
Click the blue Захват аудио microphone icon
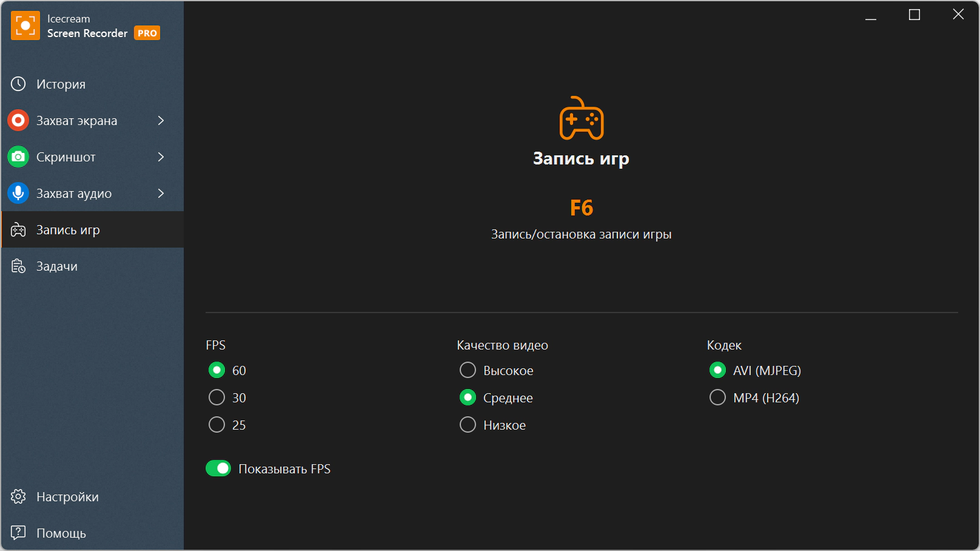pyautogui.click(x=18, y=193)
